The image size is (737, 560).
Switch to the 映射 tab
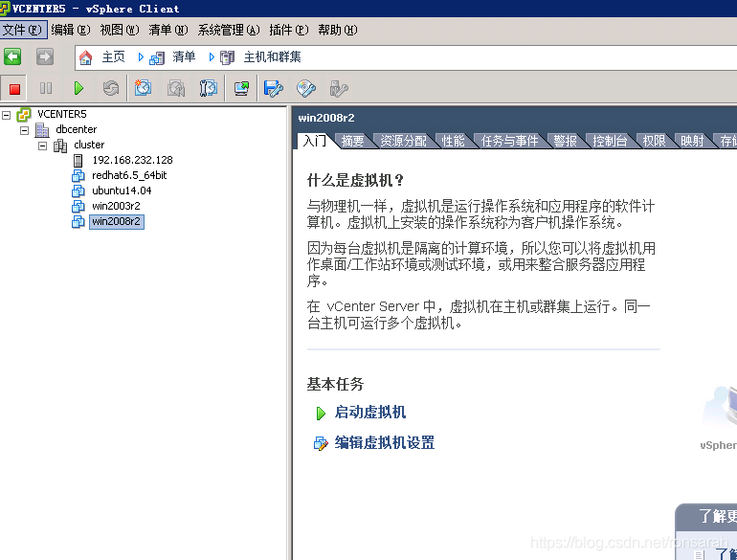coord(693,141)
